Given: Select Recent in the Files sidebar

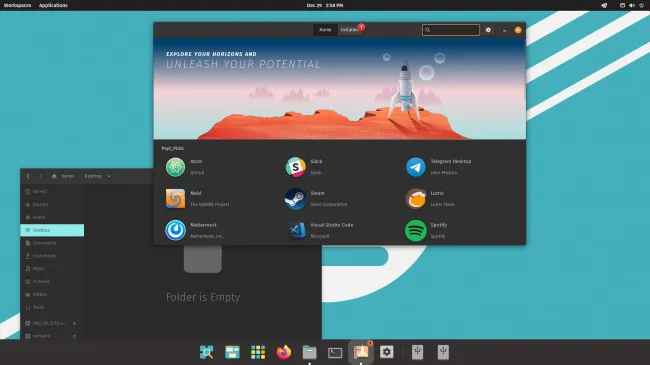Looking at the screenshot, I should pyautogui.click(x=52, y=192).
